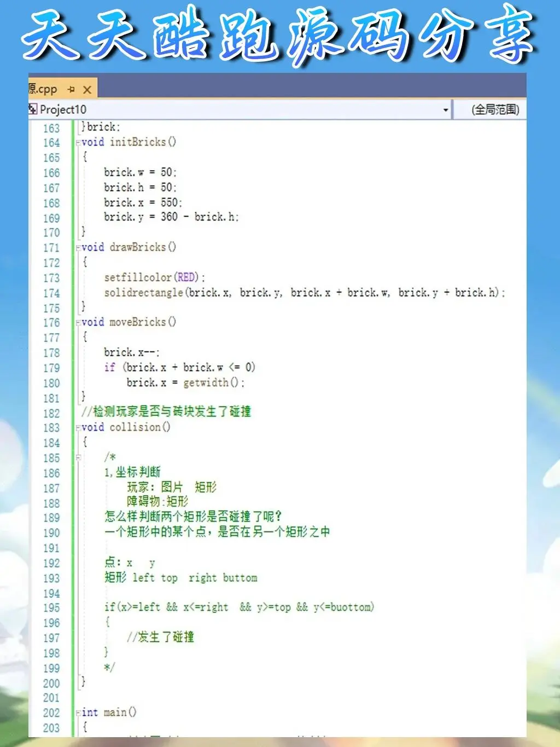Click the comment line '1,坐标判断'
560x747 pixels.
132,472
